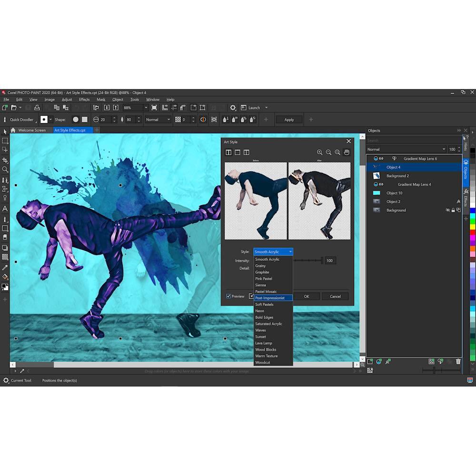Open the zoom level dropdown showing 88%
Screen dimensions: 476x476
146,108
